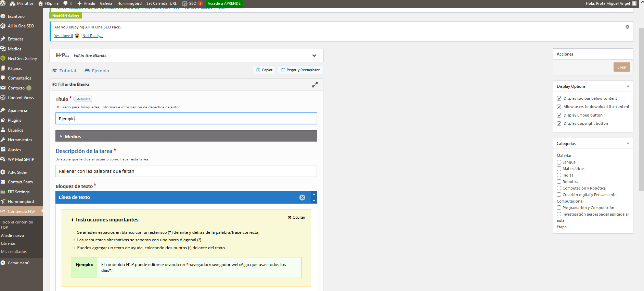Open Contact Form in the sidebar
Image resolution: width=644 pixels, height=291 pixels.
coord(20,182)
